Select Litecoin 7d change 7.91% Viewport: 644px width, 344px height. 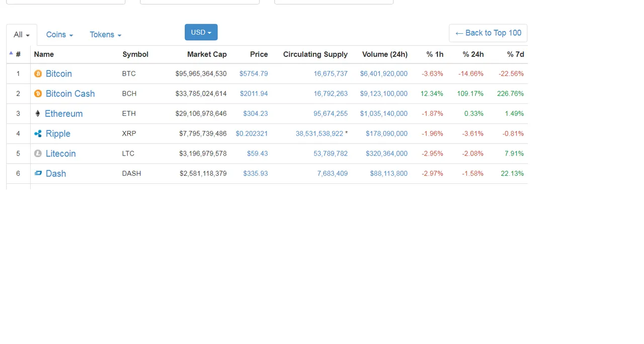(x=514, y=154)
